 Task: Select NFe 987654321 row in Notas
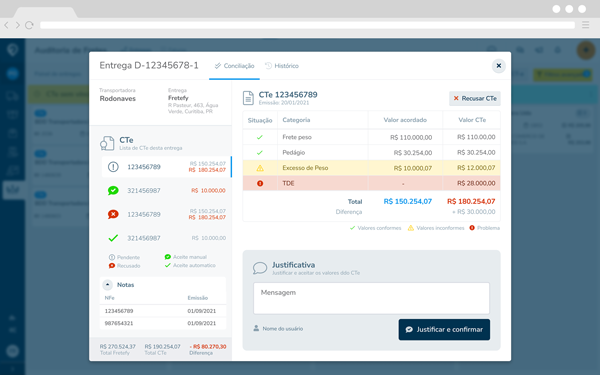[x=163, y=323]
